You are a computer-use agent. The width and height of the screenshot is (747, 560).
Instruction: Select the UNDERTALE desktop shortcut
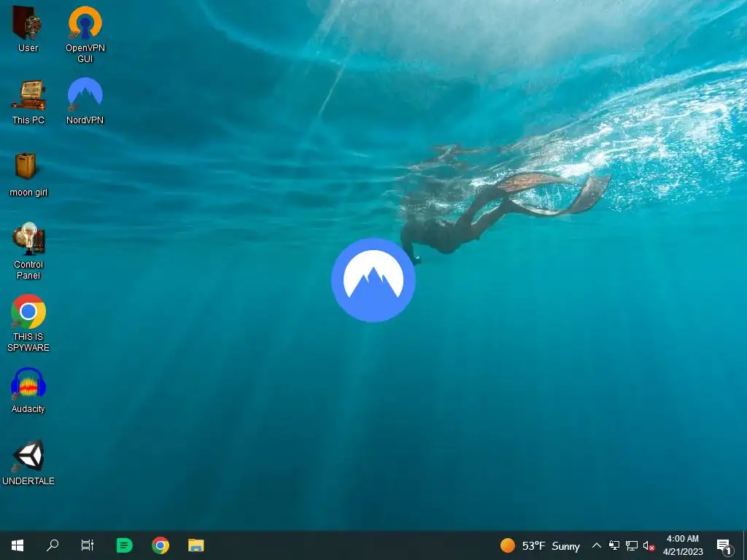[x=28, y=462]
